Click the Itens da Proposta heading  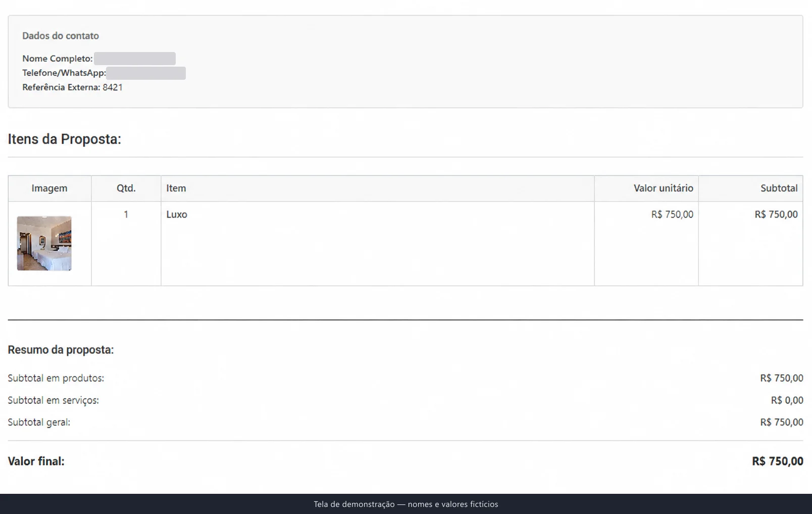(x=64, y=139)
